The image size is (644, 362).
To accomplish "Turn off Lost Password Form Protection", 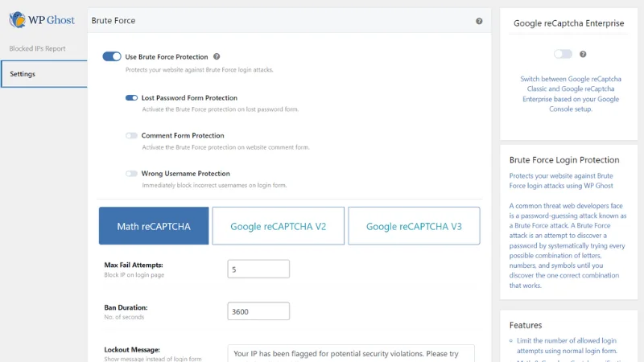I will tap(131, 98).
